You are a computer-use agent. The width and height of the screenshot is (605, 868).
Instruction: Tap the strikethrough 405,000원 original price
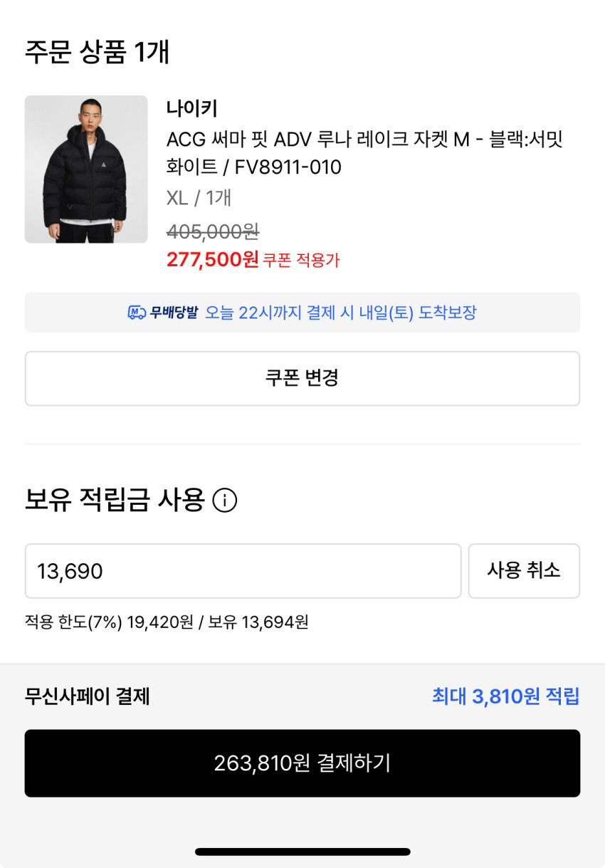[x=212, y=231]
